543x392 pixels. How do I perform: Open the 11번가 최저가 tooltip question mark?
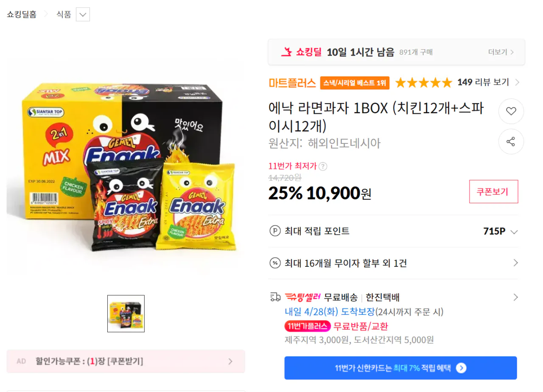[323, 166]
